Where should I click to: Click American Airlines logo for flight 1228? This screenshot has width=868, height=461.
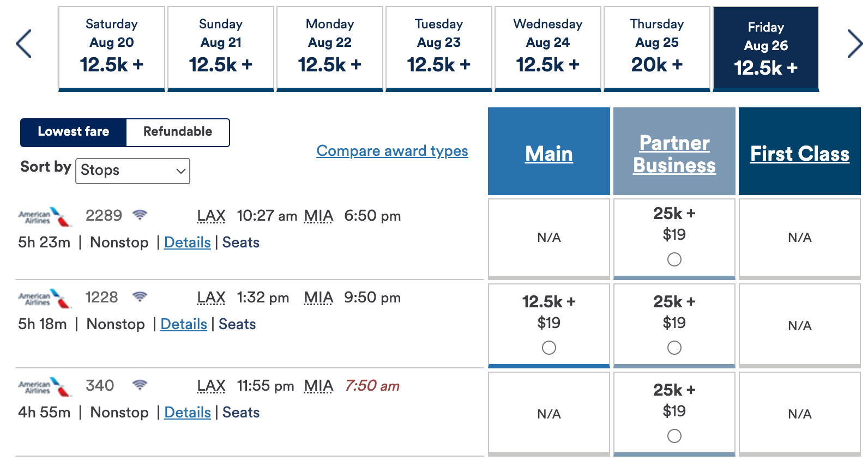45,298
